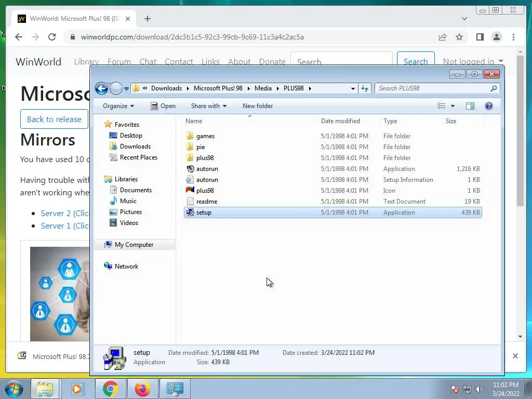Click the Explorer back arrow button
Viewport: 532px width, 399px height.
click(101, 88)
